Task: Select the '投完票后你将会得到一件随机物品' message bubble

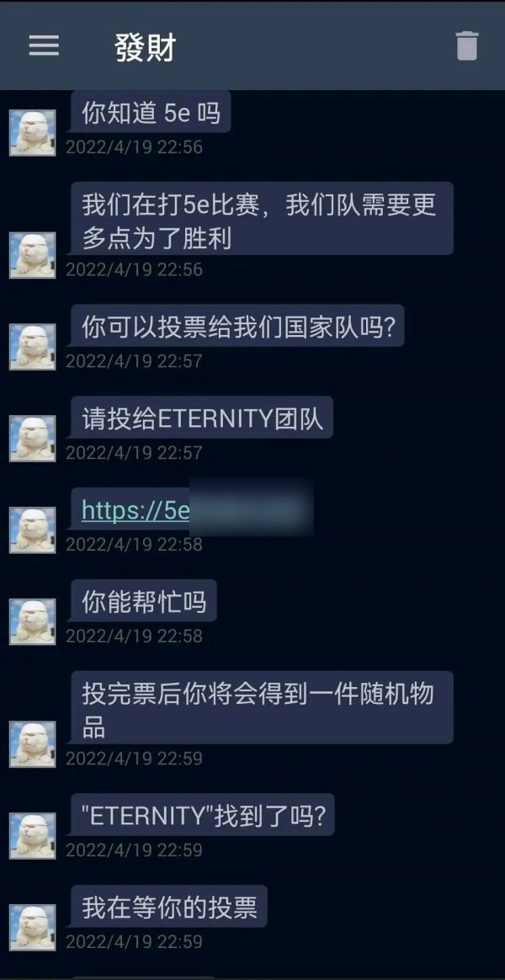Action: [262, 707]
